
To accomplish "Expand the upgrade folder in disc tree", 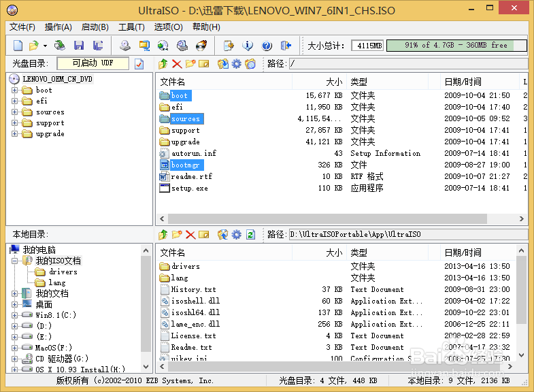I will pyautogui.click(x=15, y=134).
